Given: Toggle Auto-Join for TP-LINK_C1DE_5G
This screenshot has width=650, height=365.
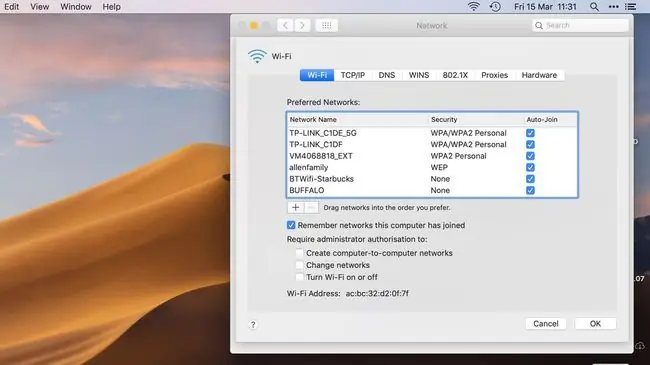Looking at the screenshot, I should 530,133.
